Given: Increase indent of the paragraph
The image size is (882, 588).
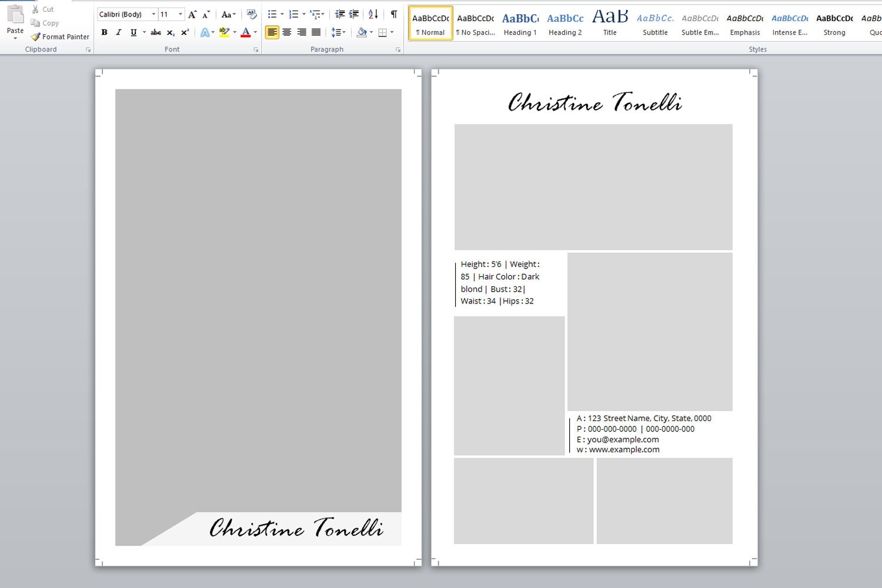Looking at the screenshot, I should tap(354, 14).
